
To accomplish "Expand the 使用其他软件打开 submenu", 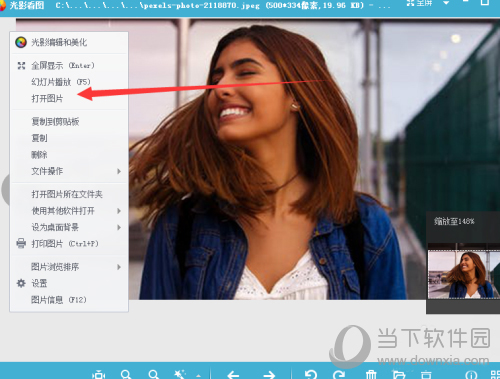I will coord(119,211).
